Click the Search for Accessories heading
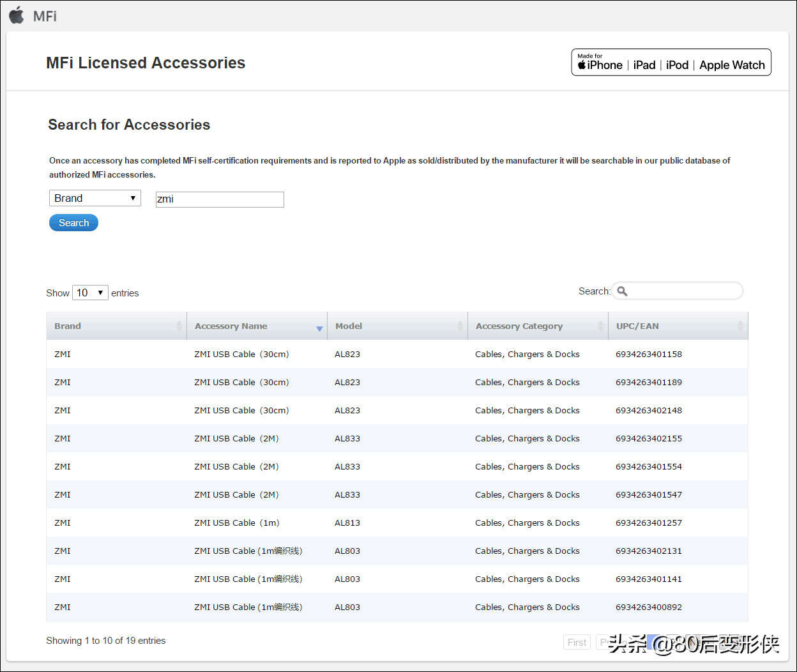797x672 pixels. [x=129, y=125]
